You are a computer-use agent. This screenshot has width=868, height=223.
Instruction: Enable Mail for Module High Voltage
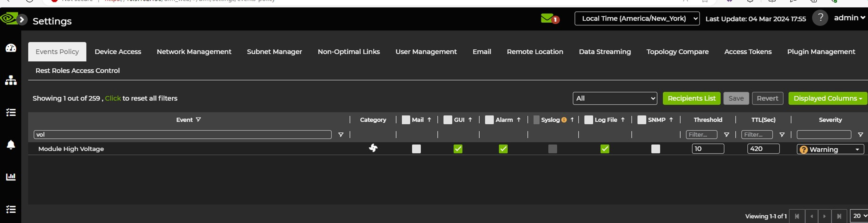click(416, 149)
